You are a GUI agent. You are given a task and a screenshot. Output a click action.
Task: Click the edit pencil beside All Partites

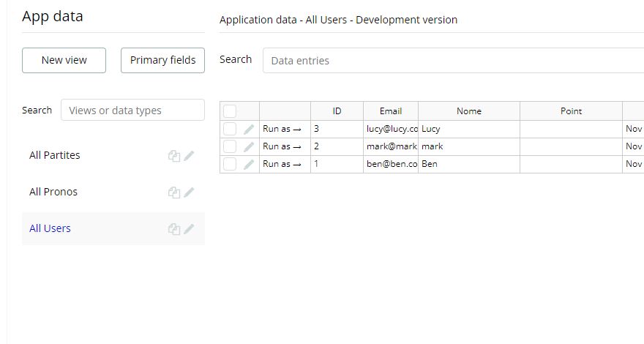[190, 155]
